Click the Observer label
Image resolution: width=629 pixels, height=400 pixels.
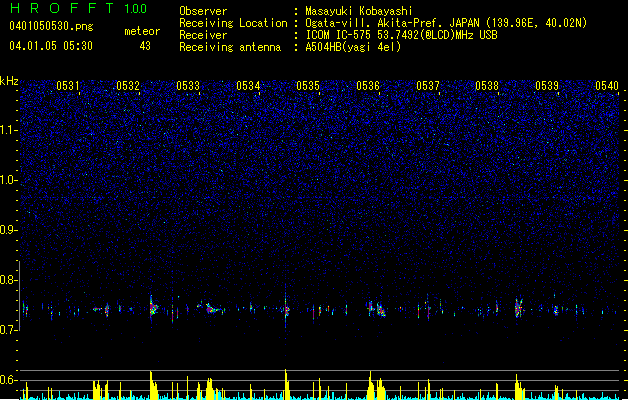tap(203, 11)
